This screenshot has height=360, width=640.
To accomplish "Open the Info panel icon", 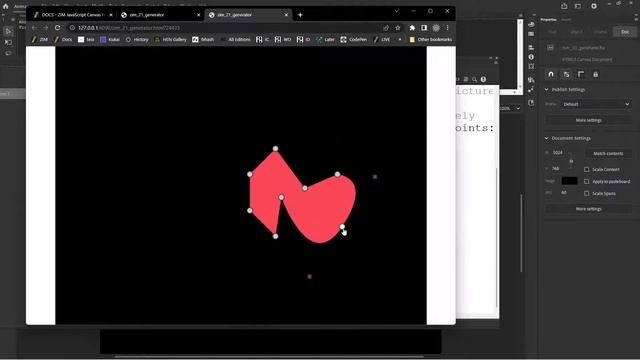I will point(531,57).
